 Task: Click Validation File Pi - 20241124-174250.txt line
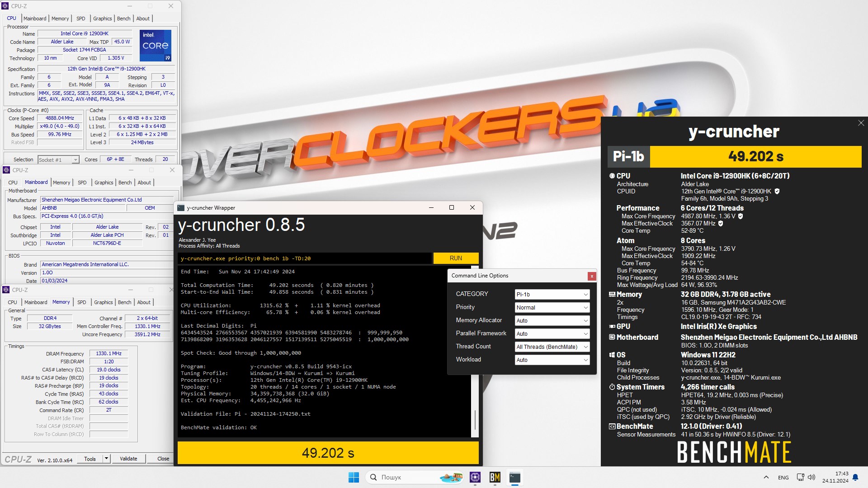(245, 414)
